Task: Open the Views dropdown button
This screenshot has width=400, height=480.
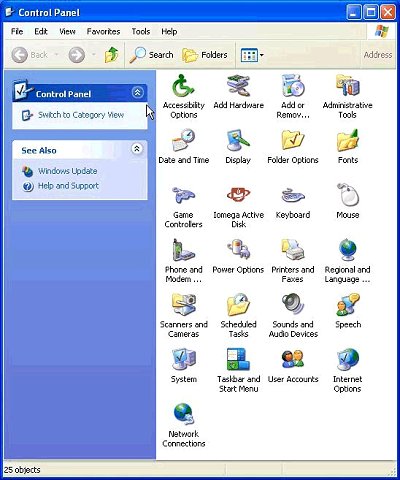Action: click(x=252, y=55)
